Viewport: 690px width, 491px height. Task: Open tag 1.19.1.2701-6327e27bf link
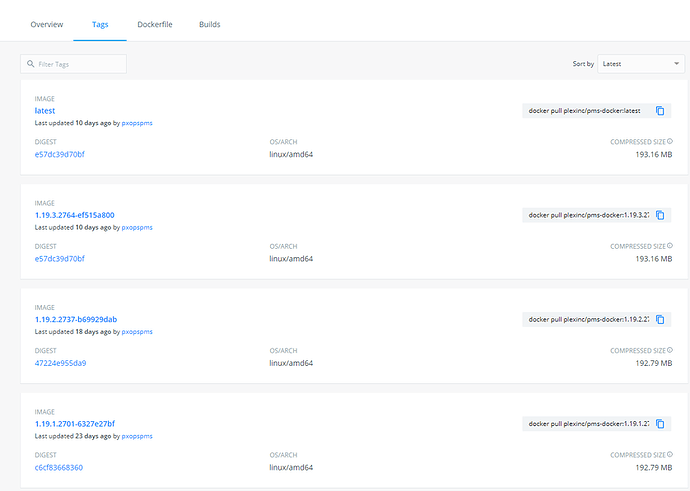(x=74, y=423)
